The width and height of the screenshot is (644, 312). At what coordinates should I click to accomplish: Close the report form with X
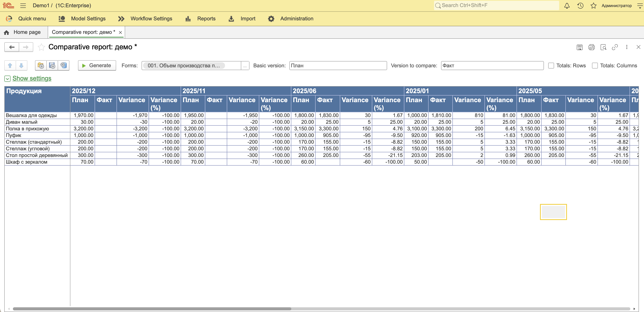click(638, 47)
